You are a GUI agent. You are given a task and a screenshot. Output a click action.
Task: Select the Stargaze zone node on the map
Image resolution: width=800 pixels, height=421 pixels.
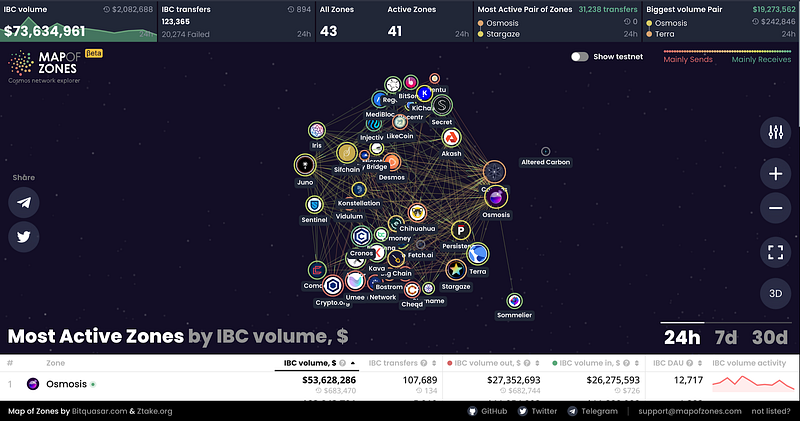(456, 270)
